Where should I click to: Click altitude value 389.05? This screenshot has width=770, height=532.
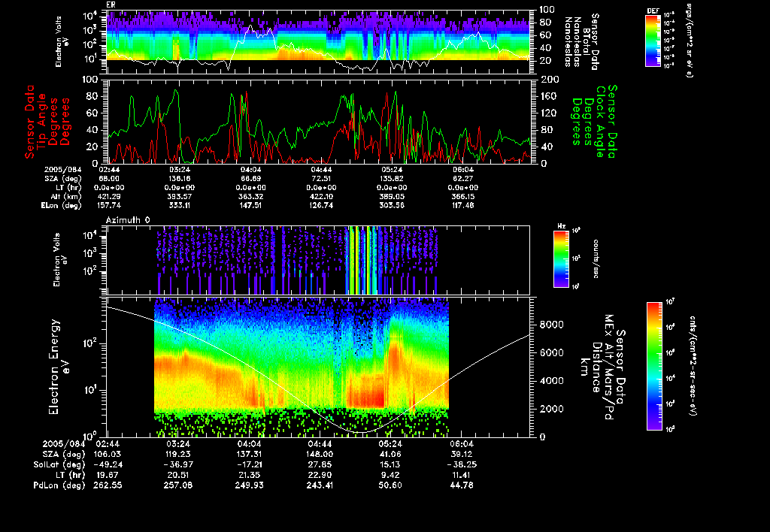click(392, 197)
